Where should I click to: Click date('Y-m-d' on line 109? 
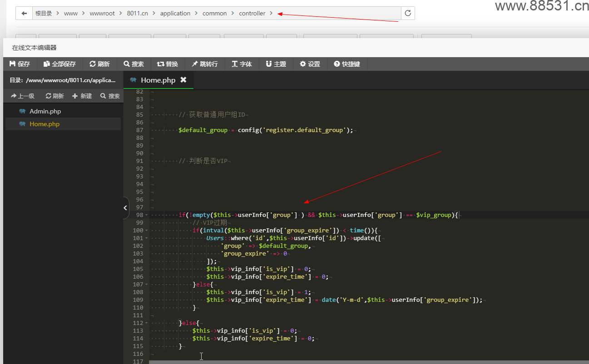pyautogui.click(x=343, y=300)
